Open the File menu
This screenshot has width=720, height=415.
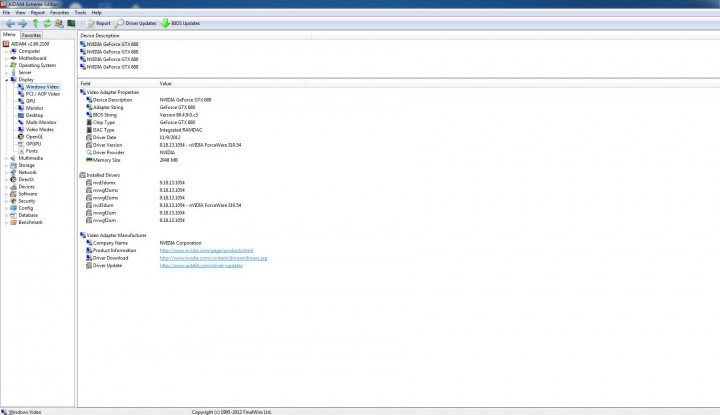pos(6,13)
